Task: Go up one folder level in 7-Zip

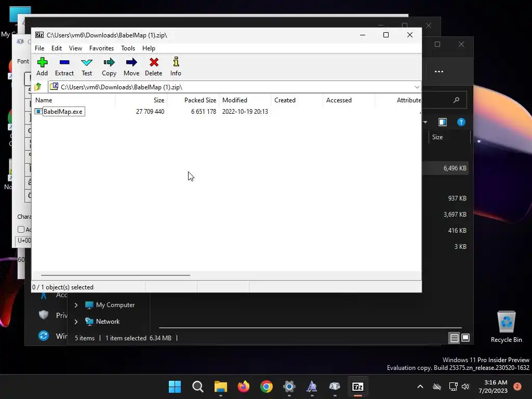Action: (x=38, y=87)
